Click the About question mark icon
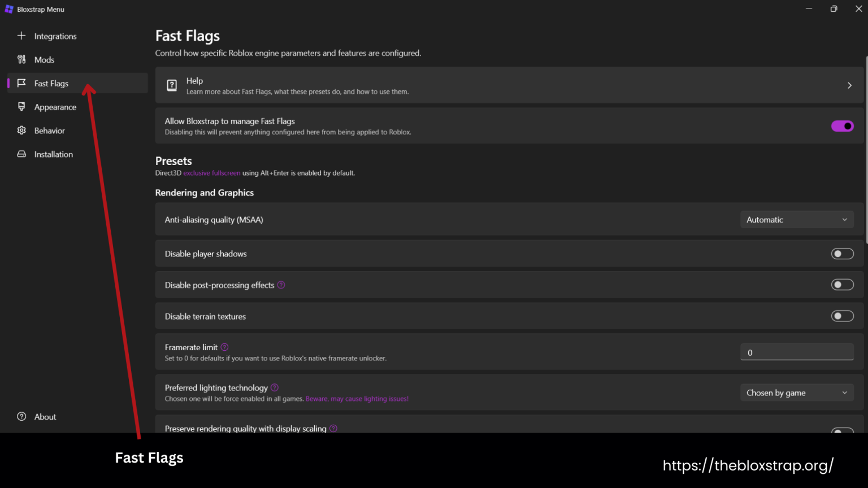The image size is (868, 488). (21, 417)
